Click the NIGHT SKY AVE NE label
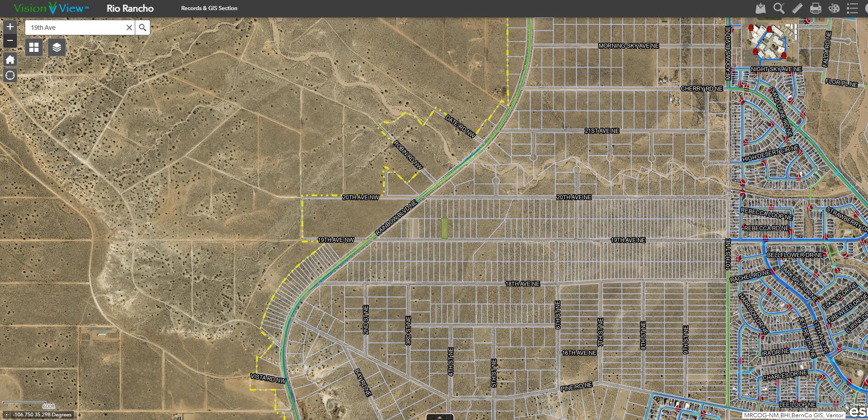868x420 pixels. (x=776, y=69)
